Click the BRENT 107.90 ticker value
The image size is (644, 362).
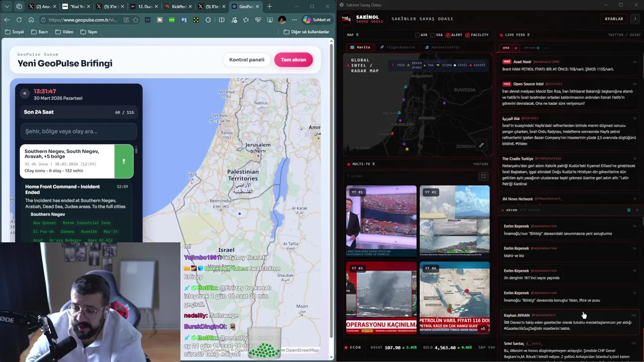392,347
